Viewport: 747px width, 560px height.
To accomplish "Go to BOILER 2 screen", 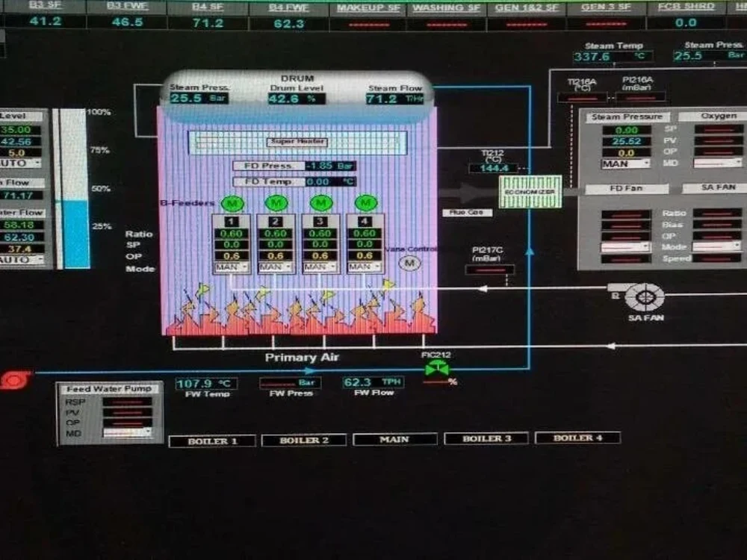I will coord(304,440).
